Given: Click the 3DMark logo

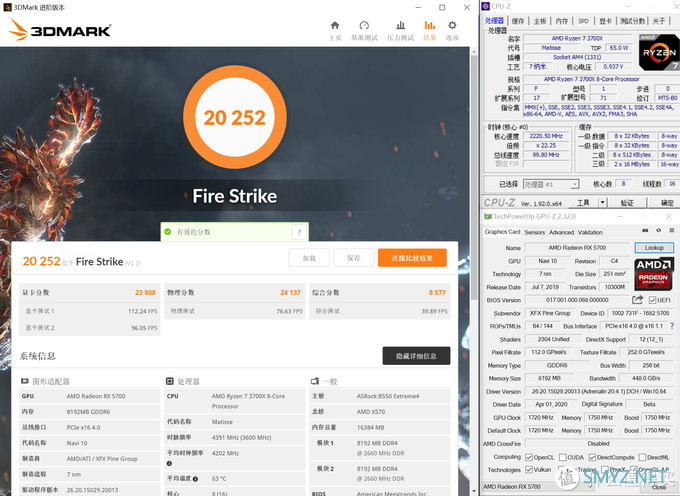Looking at the screenshot, I should (60, 30).
